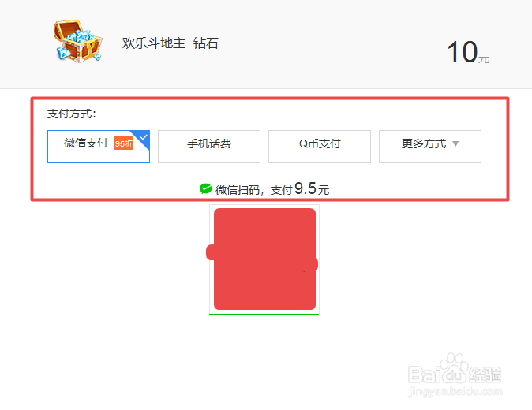This screenshot has height=410, width=532.
Task: Click the green line under QR code
Action: (264, 314)
